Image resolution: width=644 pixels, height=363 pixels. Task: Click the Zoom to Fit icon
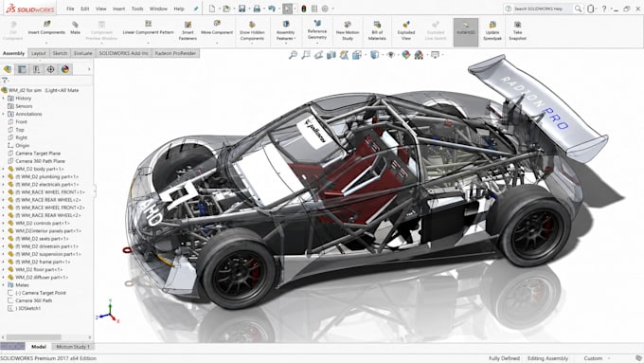pos(293,55)
